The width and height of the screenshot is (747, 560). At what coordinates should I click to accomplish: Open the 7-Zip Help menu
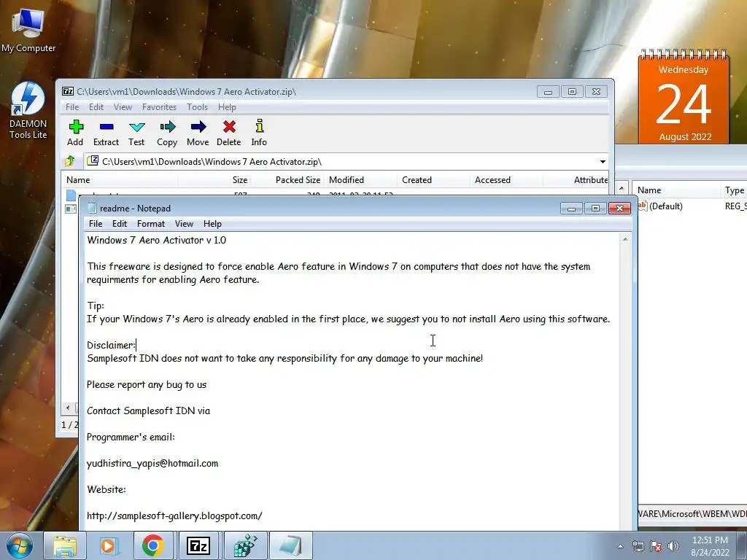228,107
